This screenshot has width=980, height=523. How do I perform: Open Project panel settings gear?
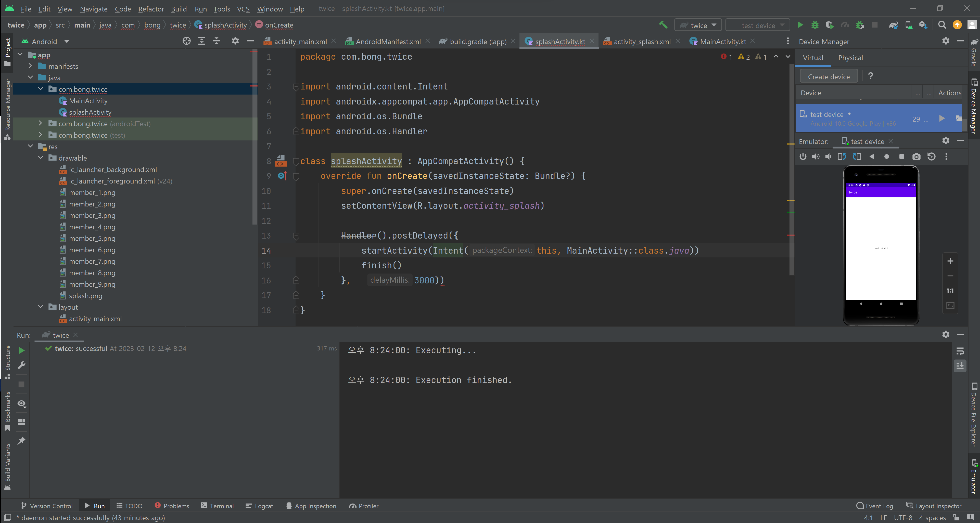[235, 41]
